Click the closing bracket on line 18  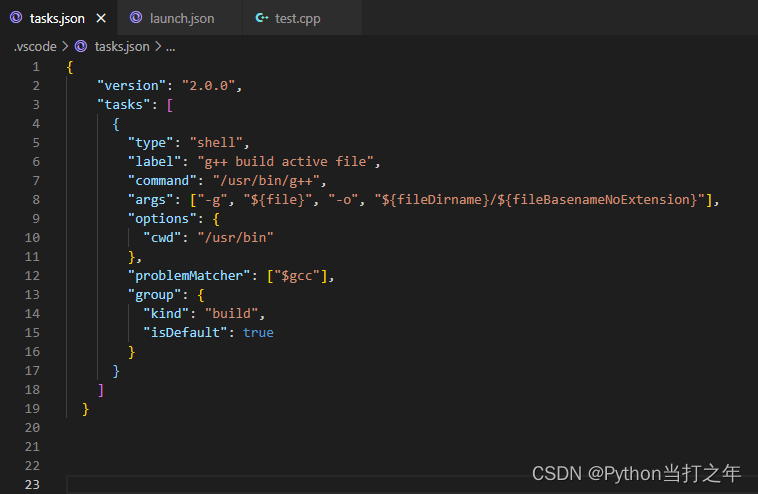101,390
